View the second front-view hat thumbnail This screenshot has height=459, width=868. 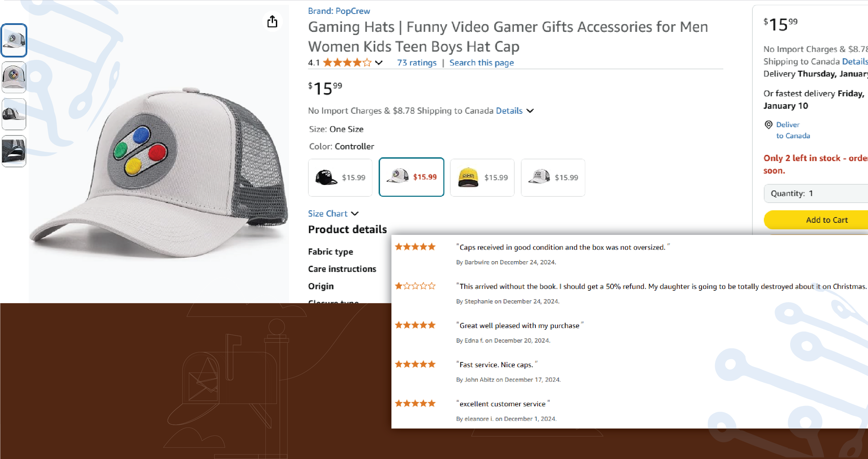click(14, 77)
